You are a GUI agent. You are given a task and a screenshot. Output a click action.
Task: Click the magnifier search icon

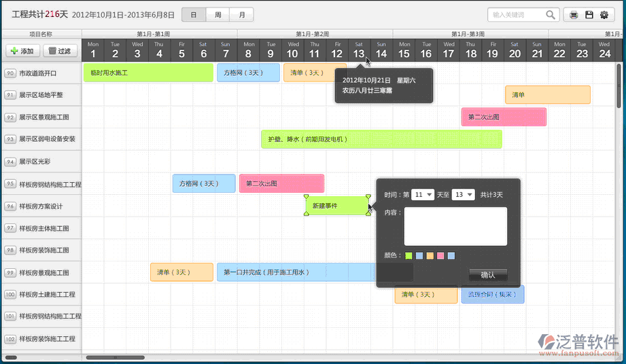click(x=549, y=15)
